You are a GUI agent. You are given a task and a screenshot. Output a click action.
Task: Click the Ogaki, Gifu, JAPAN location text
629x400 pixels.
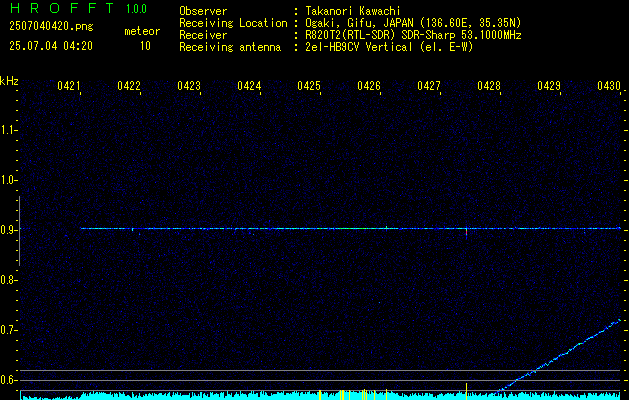413,23
